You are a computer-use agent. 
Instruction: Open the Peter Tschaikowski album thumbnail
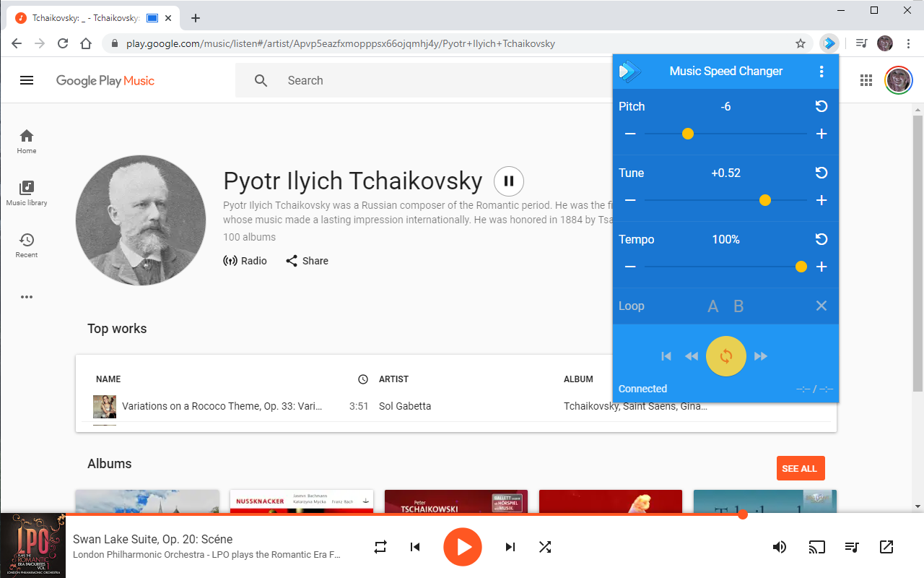pyautogui.click(x=456, y=501)
